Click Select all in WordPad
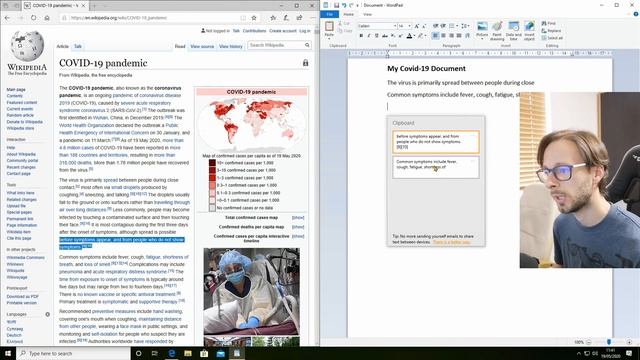 coord(552,38)
